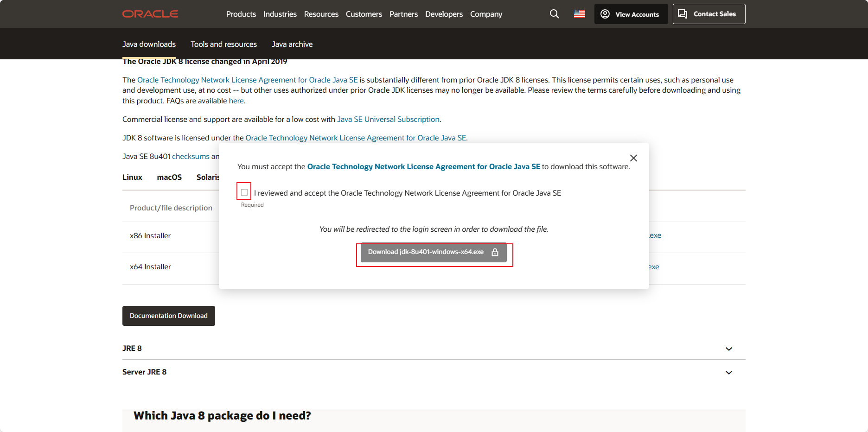Viewport: 868px width, 432px height.
Task: Select Tools and resources tab
Action: pyautogui.click(x=223, y=44)
